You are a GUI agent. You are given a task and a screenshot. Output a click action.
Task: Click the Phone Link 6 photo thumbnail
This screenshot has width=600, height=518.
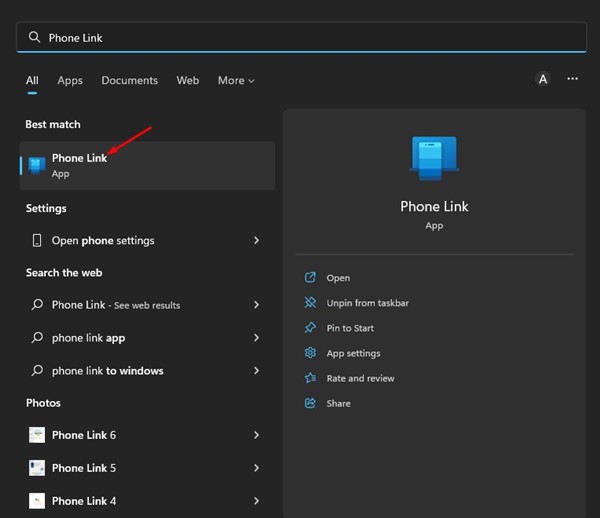tap(37, 435)
